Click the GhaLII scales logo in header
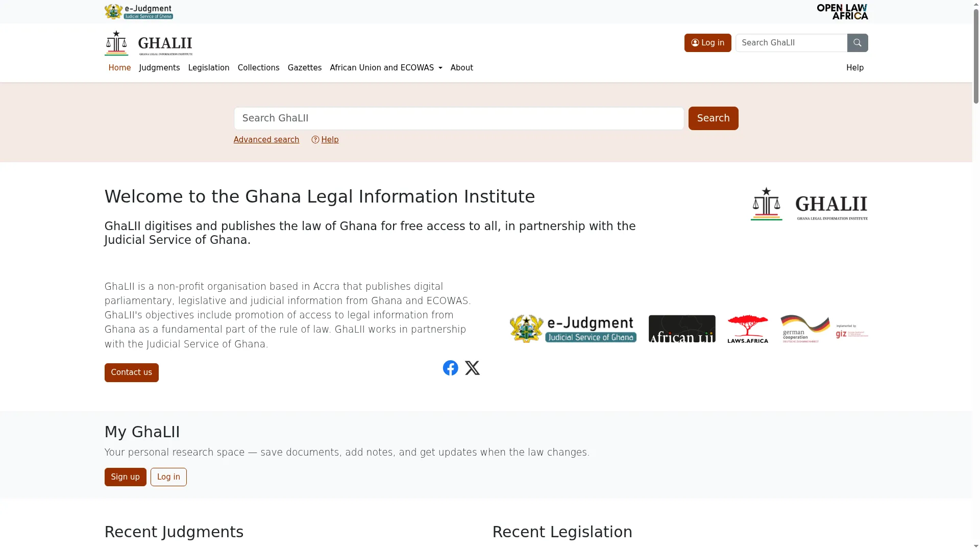 (x=149, y=43)
